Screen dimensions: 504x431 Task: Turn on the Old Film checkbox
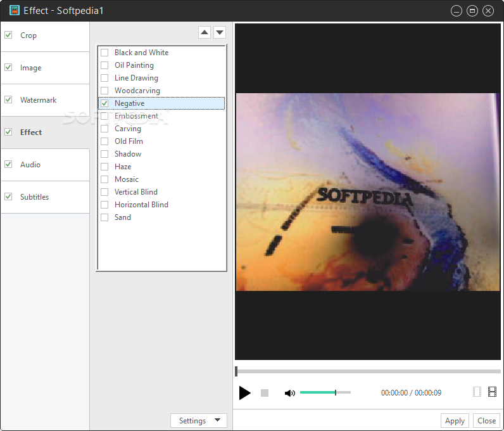104,141
